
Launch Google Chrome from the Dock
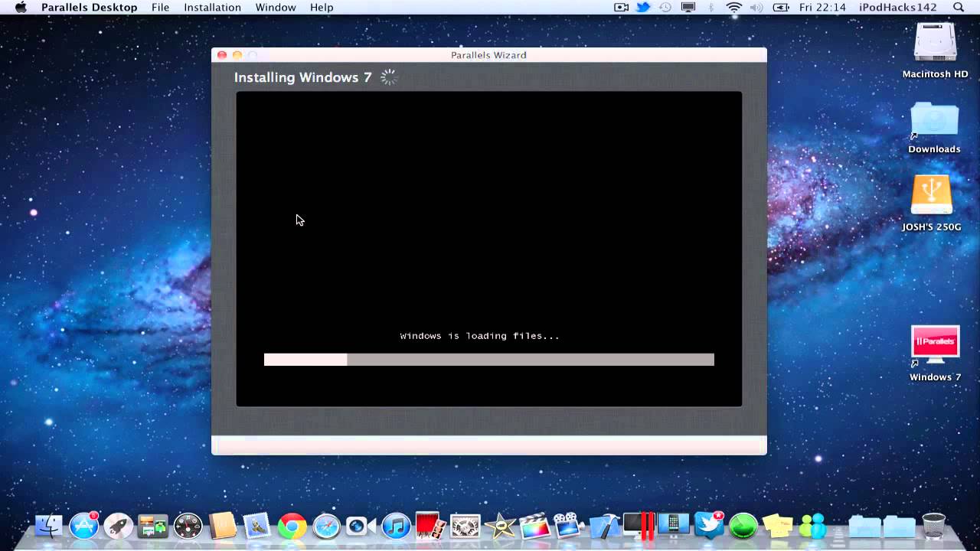292,525
